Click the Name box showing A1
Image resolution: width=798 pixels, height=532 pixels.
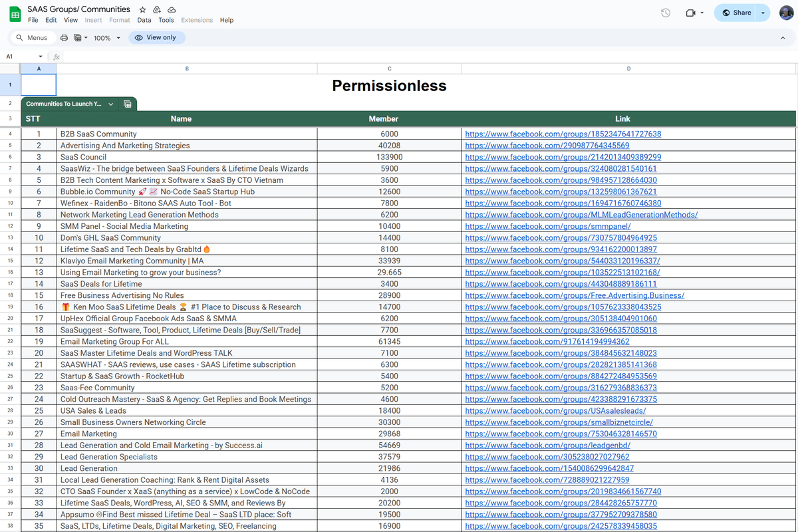click(20, 57)
